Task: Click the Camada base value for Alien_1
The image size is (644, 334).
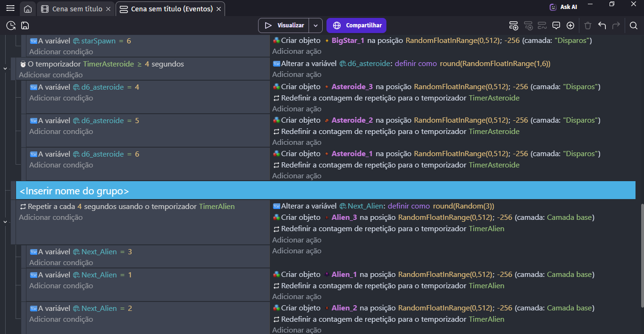Action: click(x=569, y=275)
